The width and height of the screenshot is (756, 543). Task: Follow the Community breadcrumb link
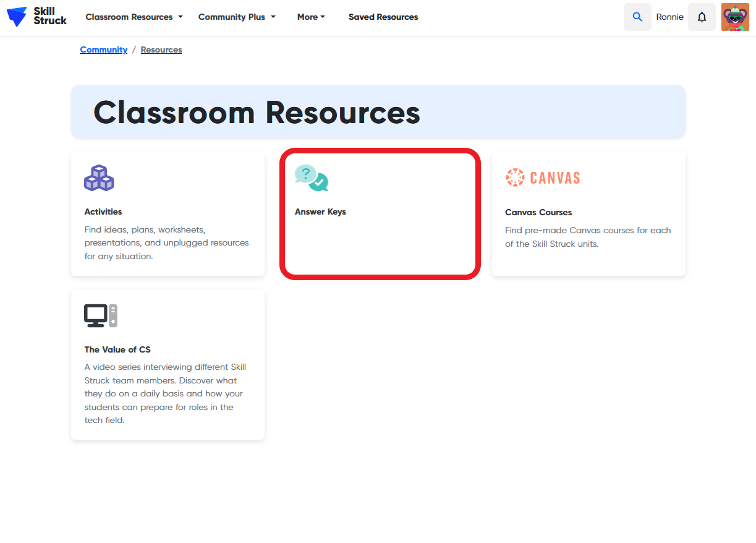[x=103, y=49]
